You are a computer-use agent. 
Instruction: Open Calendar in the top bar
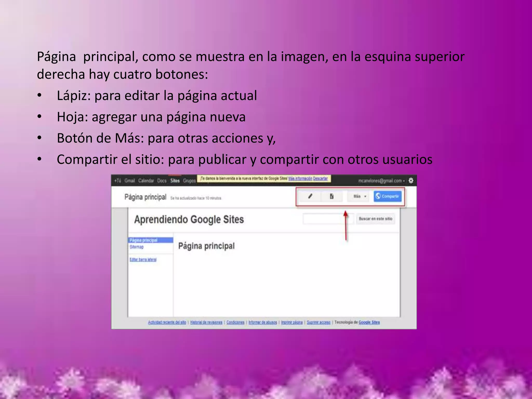coord(146,181)
